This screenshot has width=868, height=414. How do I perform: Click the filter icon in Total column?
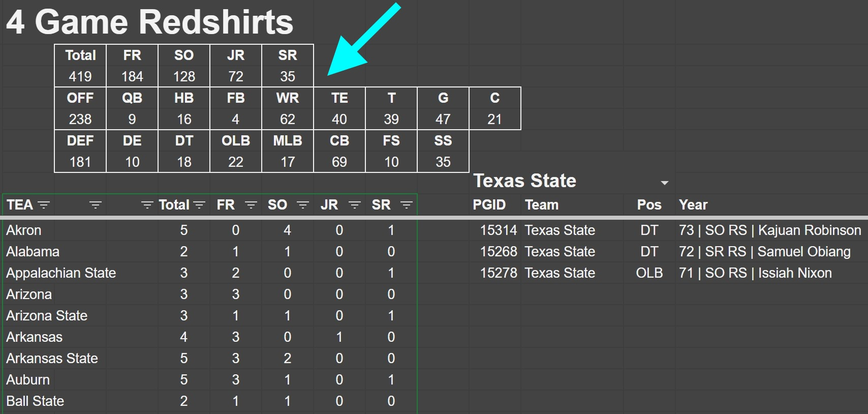click(x=199, y=205)
